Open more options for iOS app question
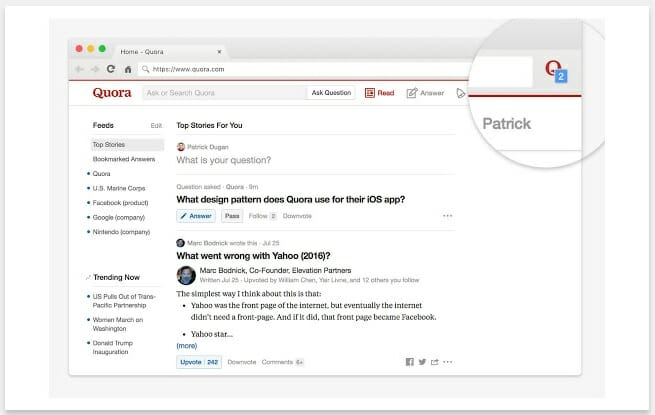This screenshot has height=415, width=655. [448, 216]
